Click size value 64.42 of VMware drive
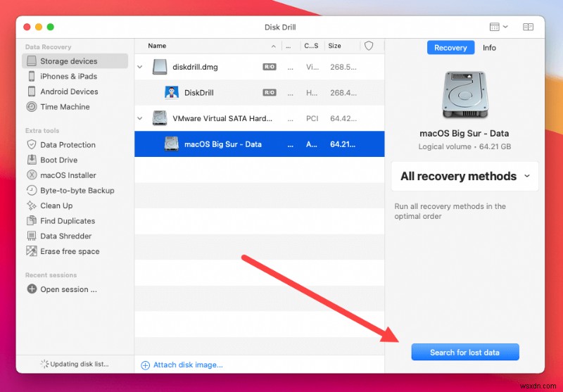This screenshot has height=392, width=563. pos(343,118)
